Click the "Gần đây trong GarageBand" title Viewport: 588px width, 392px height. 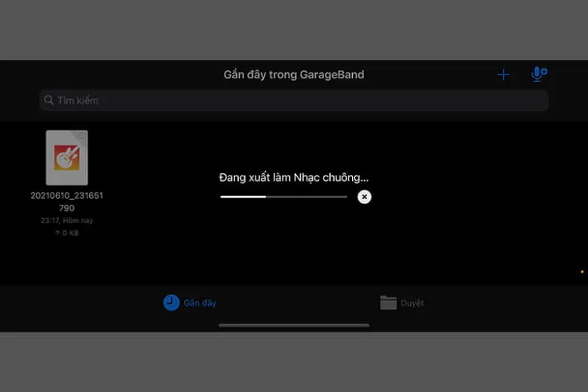(293, 75)
